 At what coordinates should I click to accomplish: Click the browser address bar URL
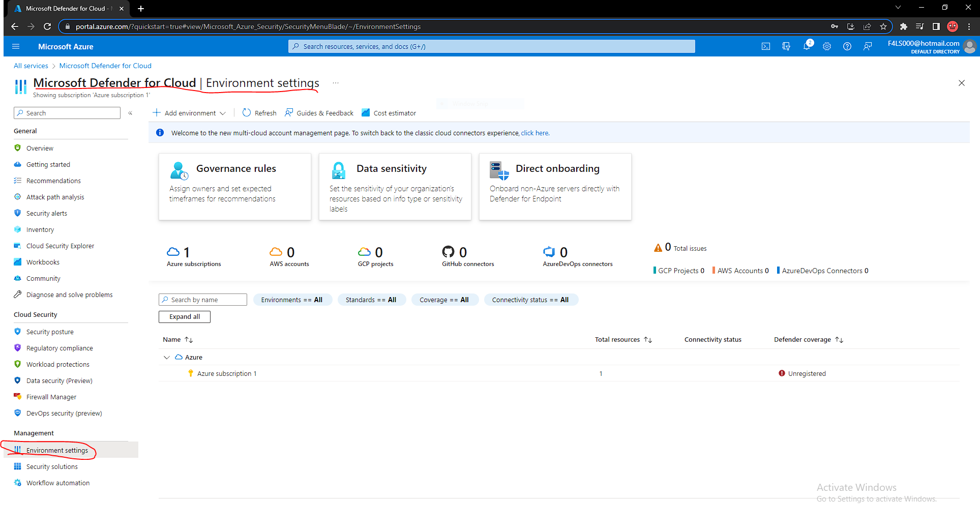248,26
